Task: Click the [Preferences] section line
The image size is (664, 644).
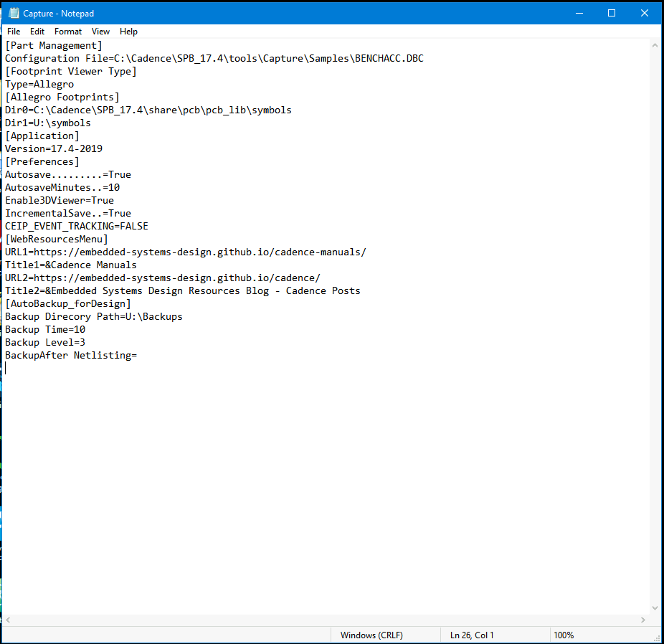Action: coord(42,162)
